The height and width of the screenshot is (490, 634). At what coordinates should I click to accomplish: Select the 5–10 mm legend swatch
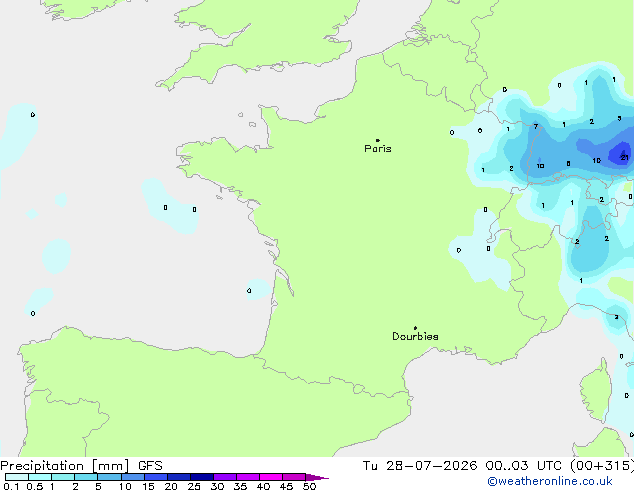point(109,477)
